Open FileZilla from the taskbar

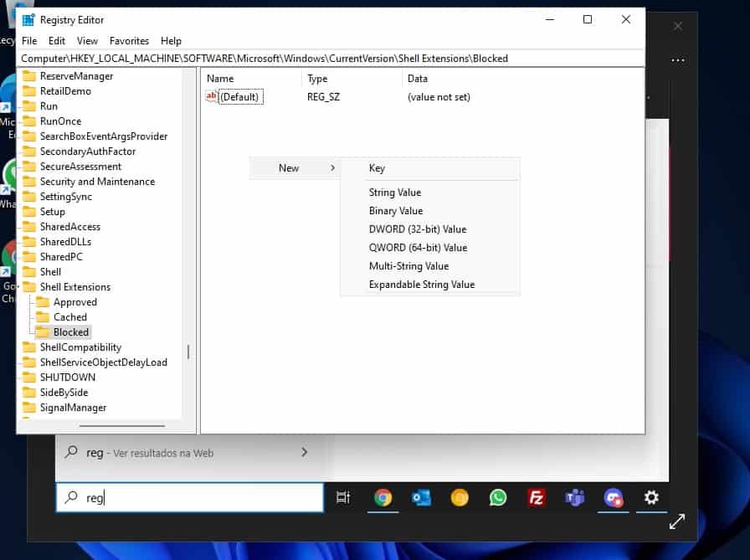coord(537,497)
